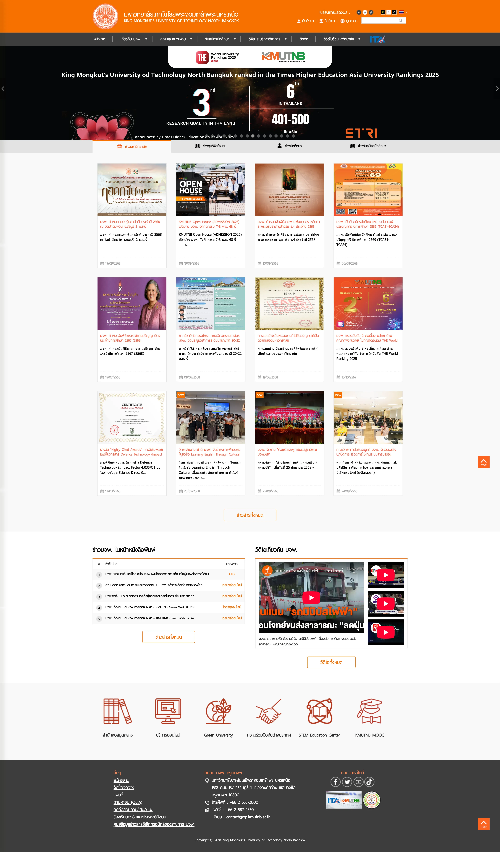The width and height of the screenshot is (504, 852).
Task: Open the footer Twitter icon
Action: (x=347, y=782)
